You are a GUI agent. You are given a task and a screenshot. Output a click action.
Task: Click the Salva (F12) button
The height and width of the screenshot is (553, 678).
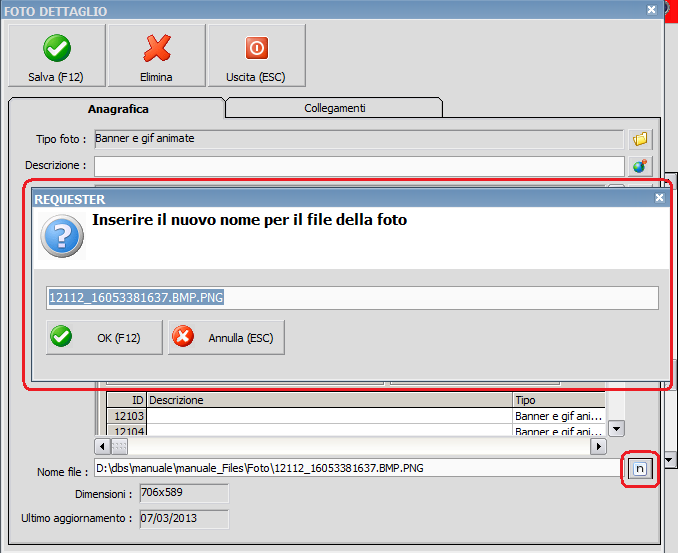(57, 55)
